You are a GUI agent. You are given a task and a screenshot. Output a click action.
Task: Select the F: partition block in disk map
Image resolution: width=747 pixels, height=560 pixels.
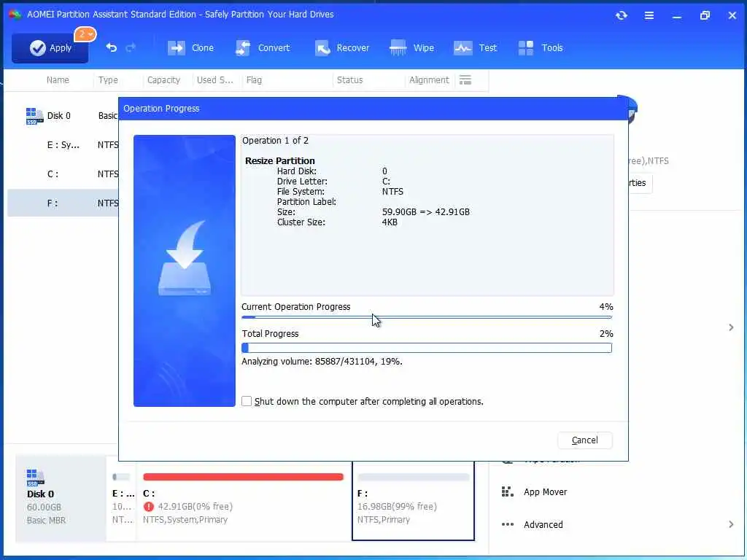coord(413,501)
